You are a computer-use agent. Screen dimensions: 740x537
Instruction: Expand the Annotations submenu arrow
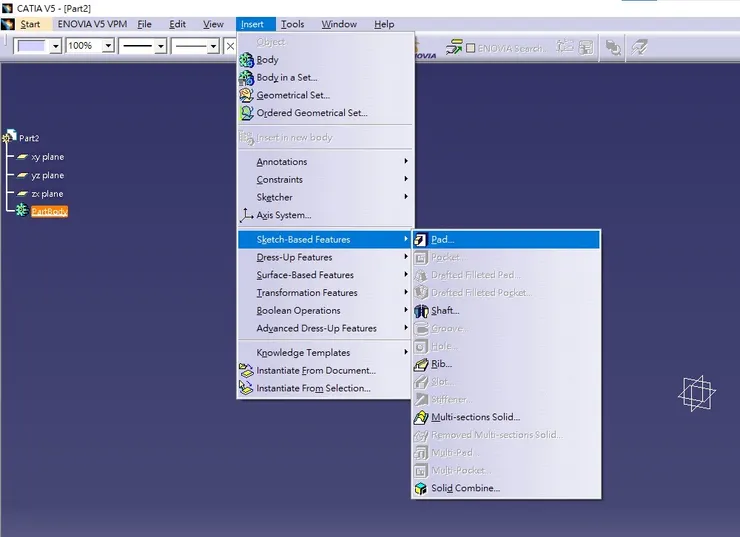click(x=406, y=161)
